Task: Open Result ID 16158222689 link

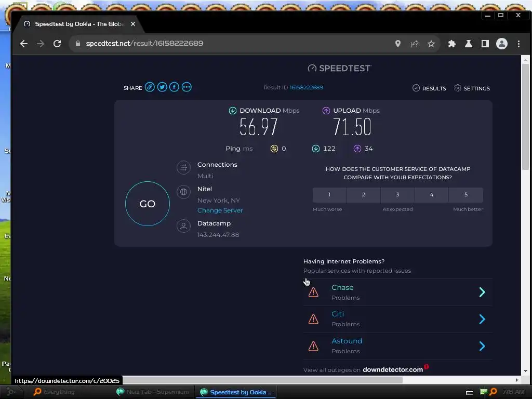Action: [306, 87]
